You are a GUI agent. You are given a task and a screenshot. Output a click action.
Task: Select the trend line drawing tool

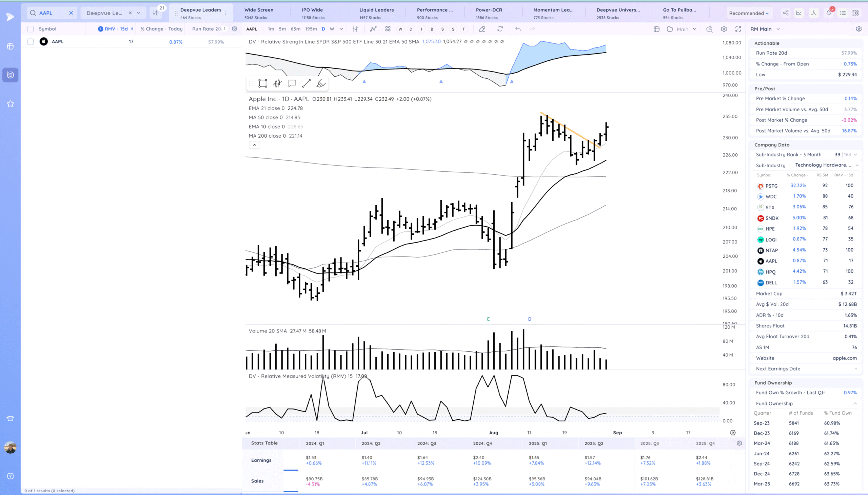(307, 83)
